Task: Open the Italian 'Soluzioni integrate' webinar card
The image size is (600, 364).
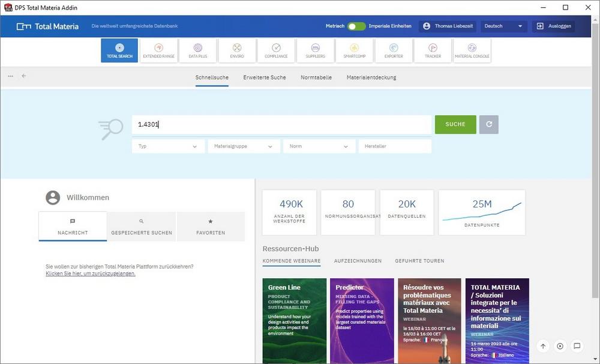Action: (497, 321)
